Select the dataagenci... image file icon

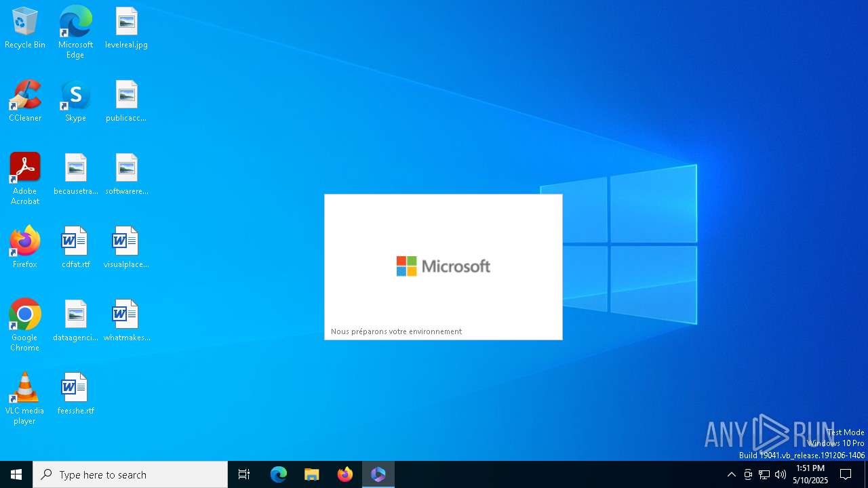(x=75, y=321)
